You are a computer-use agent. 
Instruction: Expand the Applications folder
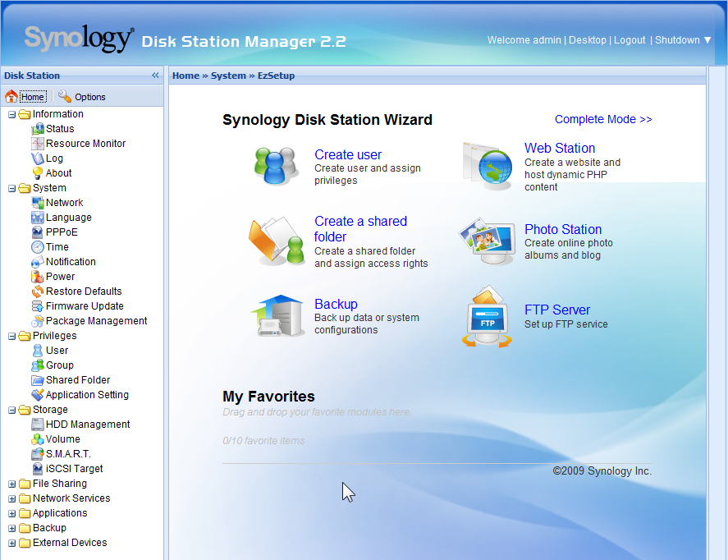pyautogui.click(x=12, y=513)
